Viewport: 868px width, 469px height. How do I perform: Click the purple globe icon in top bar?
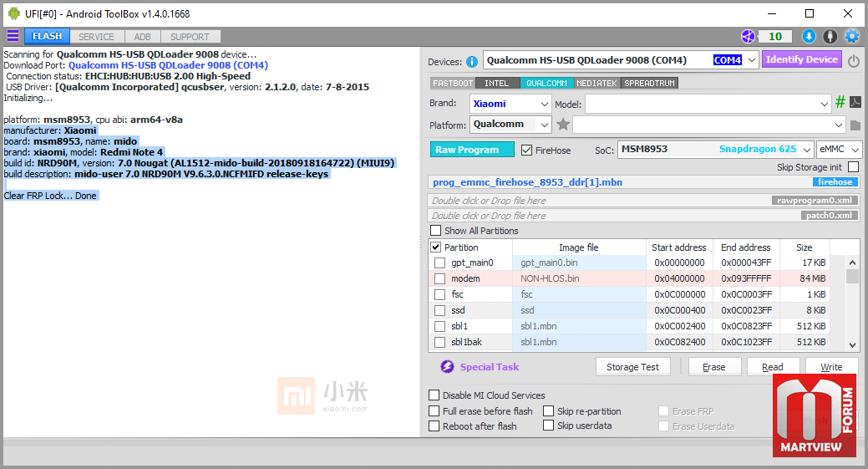click(x=748, y=37)
